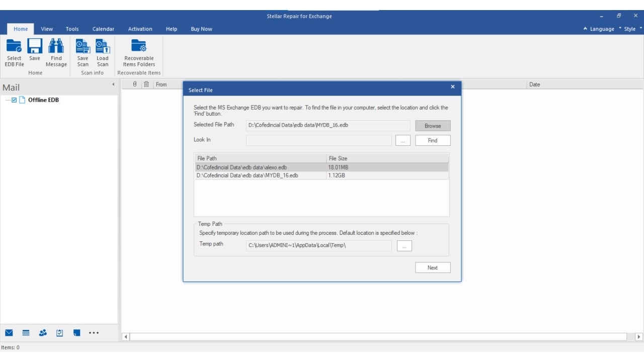Click the Look In input field
This screenshot has height=362, width=644.
pyautogui.click(x=318, y=141)
